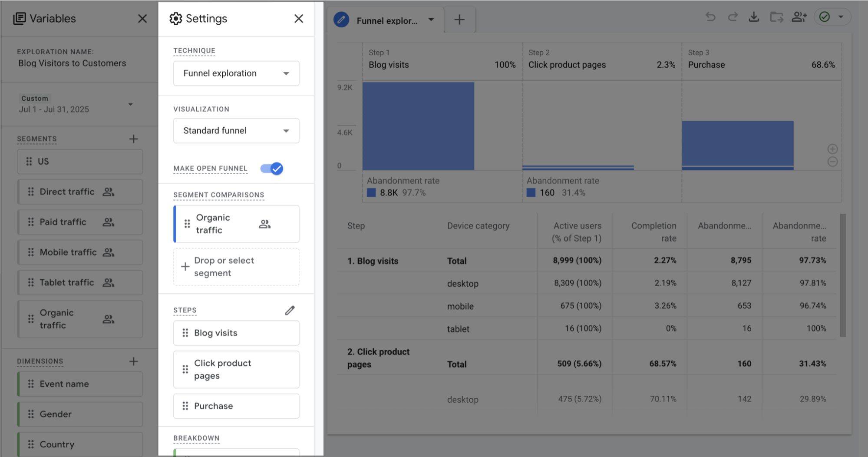
Task: Add a new dimension with plus icon
Action: point(133,361)
